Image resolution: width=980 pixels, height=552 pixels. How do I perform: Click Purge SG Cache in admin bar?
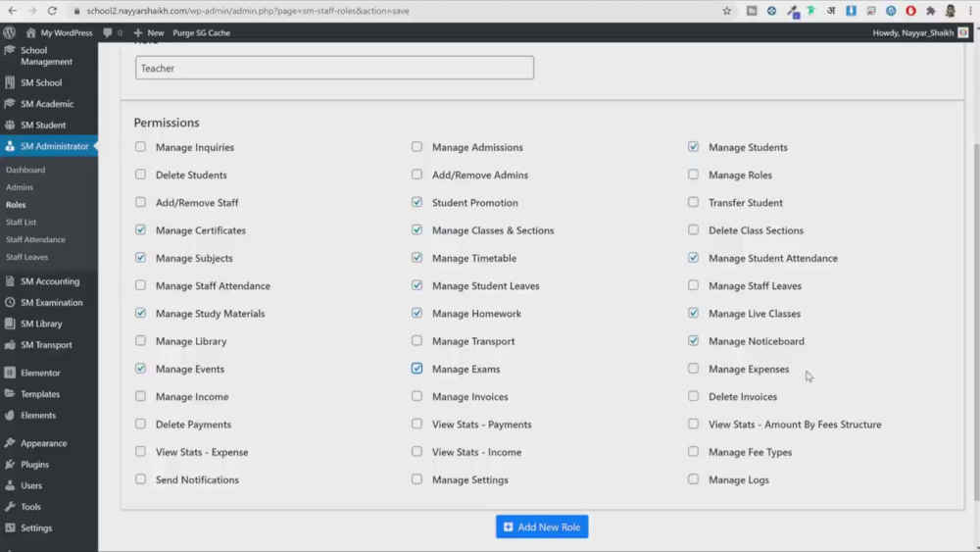click(x=201, y=32)
